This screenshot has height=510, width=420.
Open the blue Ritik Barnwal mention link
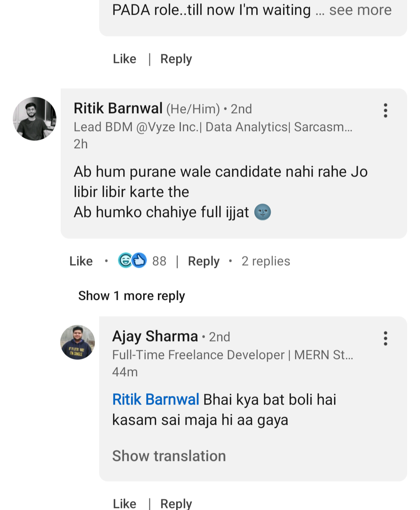point(156,400)
